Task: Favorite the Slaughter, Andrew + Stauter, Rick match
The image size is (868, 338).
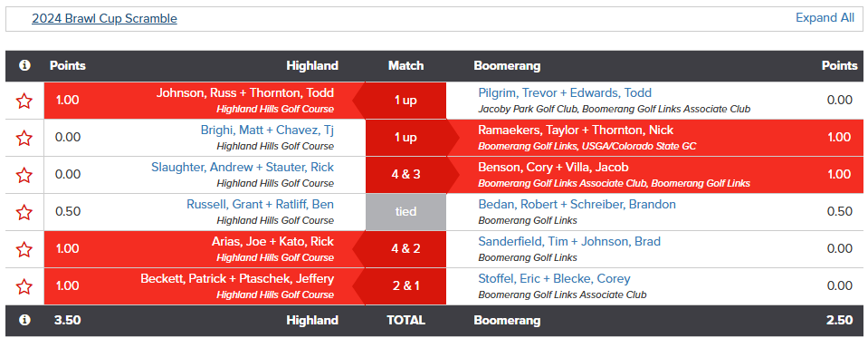Action: (24, 175)
